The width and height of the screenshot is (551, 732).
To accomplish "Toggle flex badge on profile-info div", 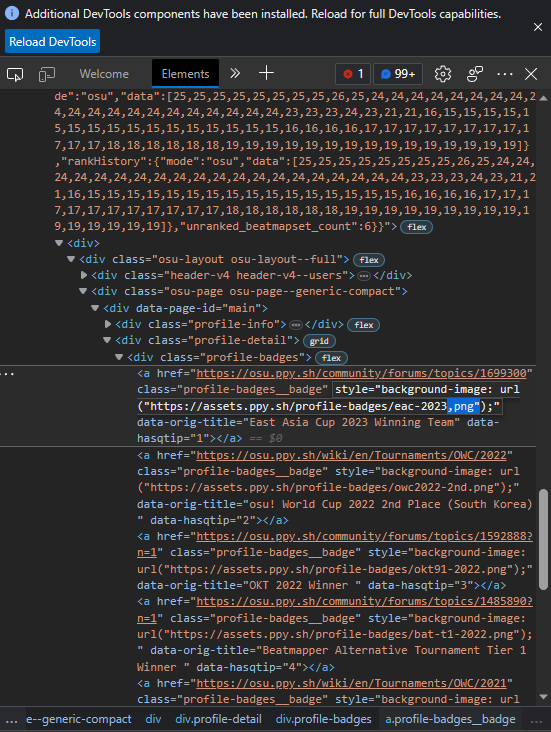I will point(364,325).
